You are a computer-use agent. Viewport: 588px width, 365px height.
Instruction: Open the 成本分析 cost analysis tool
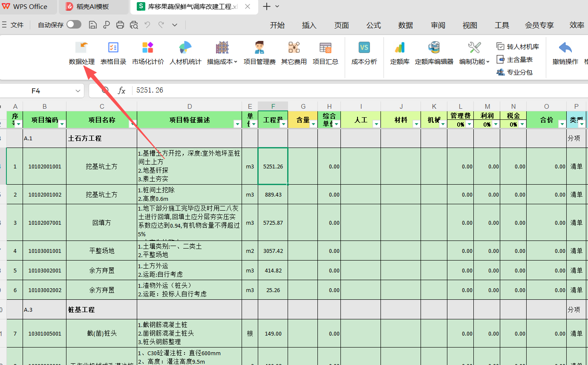pyautogui.click(x=364, y=53)
